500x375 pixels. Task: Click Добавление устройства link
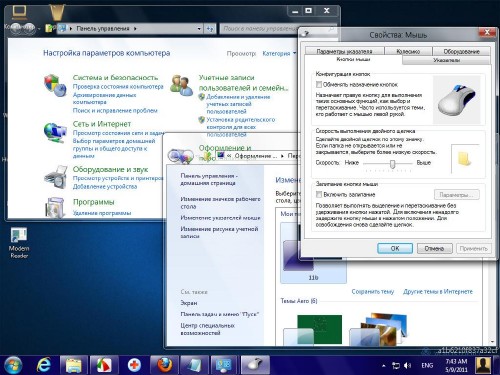coord(105,186)
